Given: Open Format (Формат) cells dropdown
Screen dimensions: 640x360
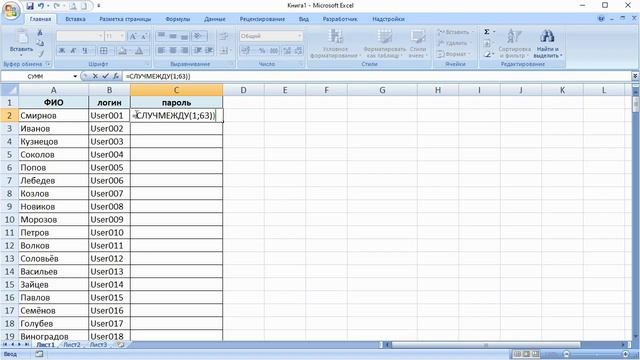Looking at the screenshot, I should tap(453, 54).
